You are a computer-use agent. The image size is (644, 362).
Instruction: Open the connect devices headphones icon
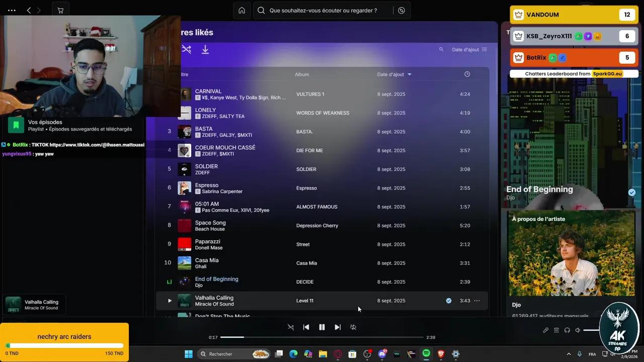[567, 330]
